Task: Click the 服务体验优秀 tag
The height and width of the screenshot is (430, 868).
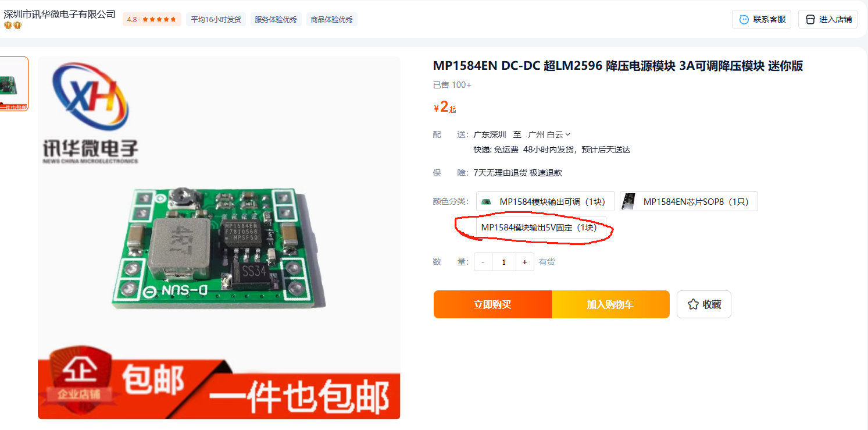Action: pyautogui.click(x=276, y=19)
